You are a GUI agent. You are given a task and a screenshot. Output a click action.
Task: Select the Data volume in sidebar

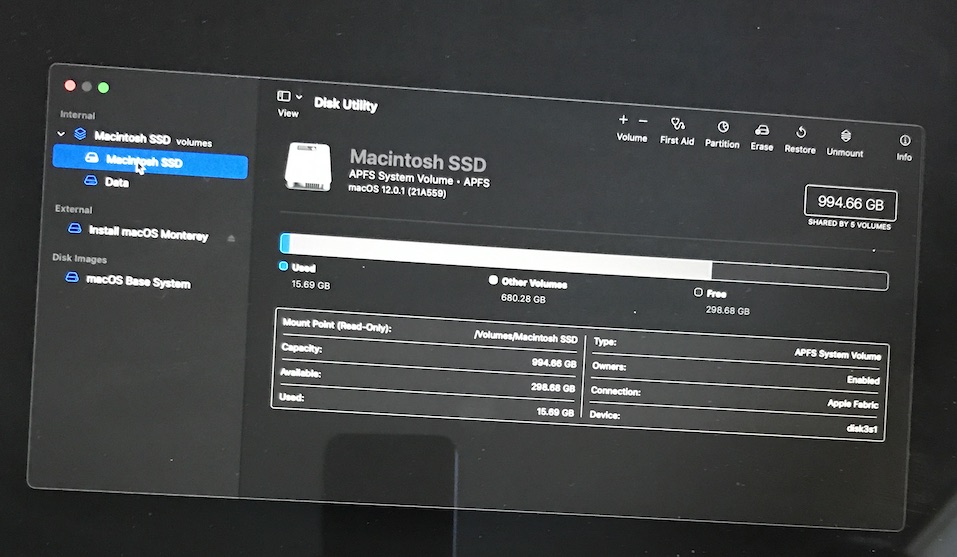click(116, 182)
